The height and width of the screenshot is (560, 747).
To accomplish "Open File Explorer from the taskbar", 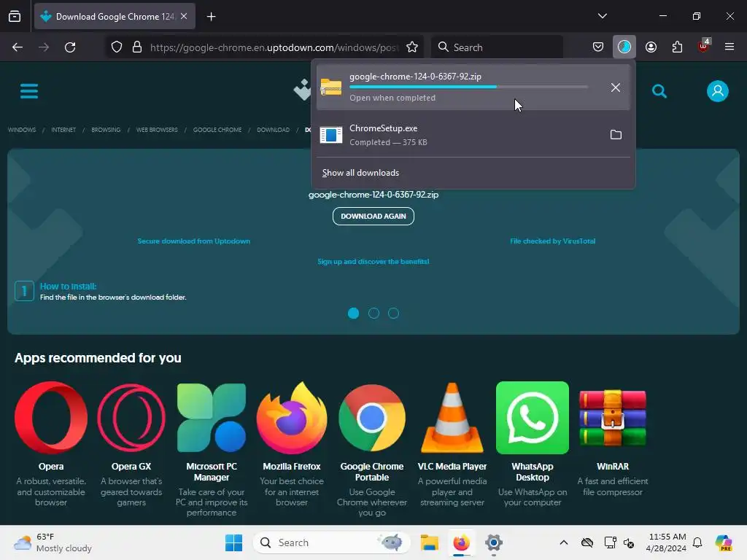I will [429, 542].
